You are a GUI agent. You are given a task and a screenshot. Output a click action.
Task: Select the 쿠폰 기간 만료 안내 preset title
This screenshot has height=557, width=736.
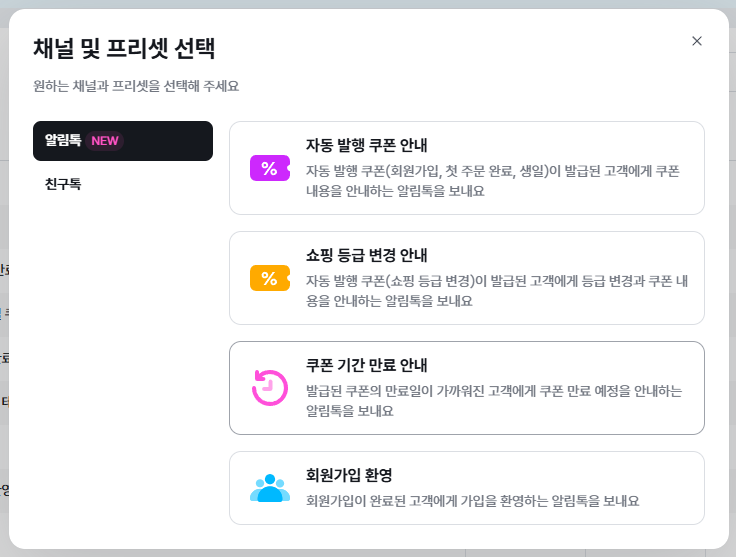coord(369,364)
